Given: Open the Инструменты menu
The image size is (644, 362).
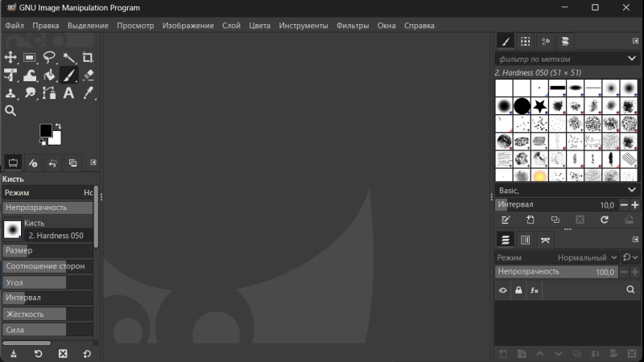Looking at the screenshot, I should (303, 26).
